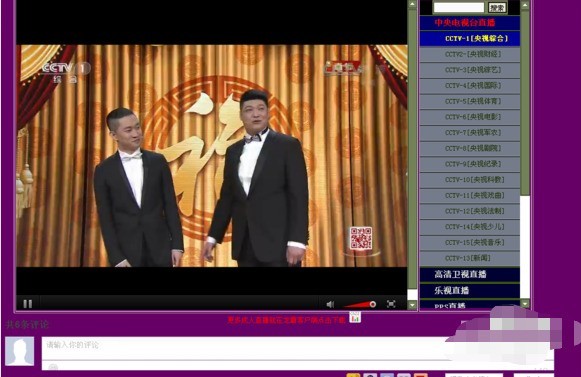
Task: Mute the video speaker icon
Action: pyautogui.click(x=330, y=304)
